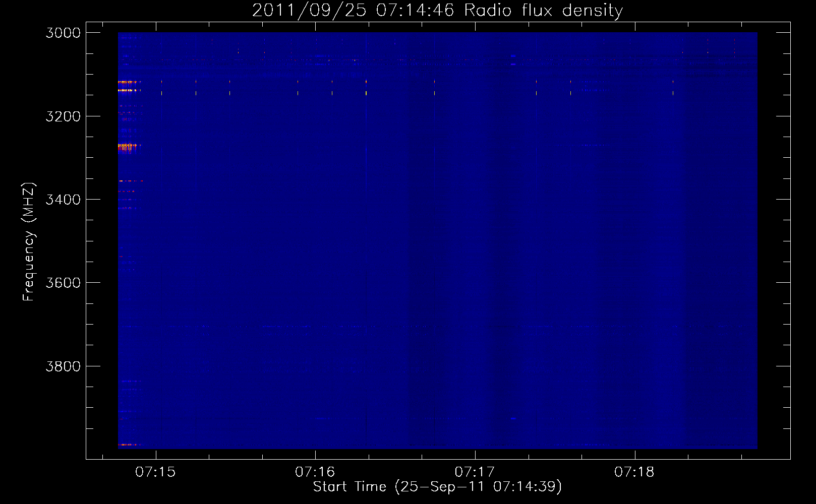
Task: Click the "Start Time (25-Sep-11 07:14:39)" label
Action: [x=437, y=487]
